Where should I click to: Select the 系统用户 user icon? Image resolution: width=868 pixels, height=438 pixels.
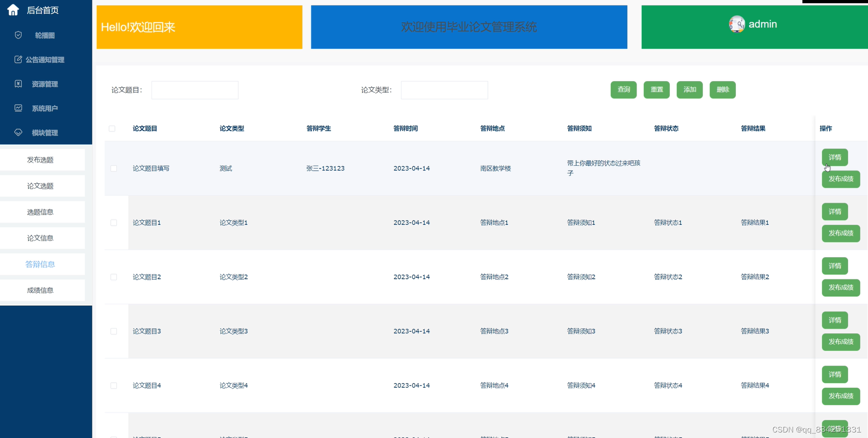[x=18, y=108]
